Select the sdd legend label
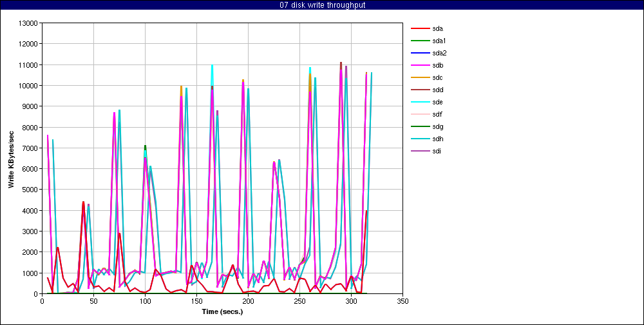This screenshot has height=325, width=644. 437,90
